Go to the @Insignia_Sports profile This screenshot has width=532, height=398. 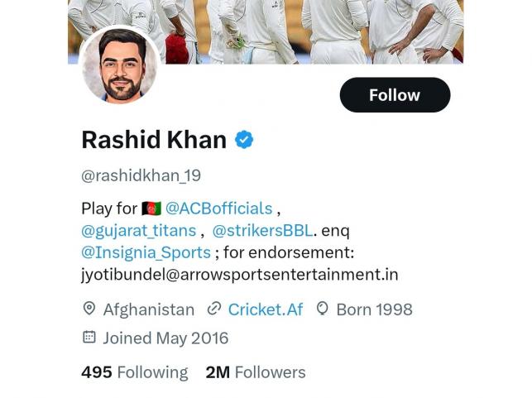click(146, 252)
